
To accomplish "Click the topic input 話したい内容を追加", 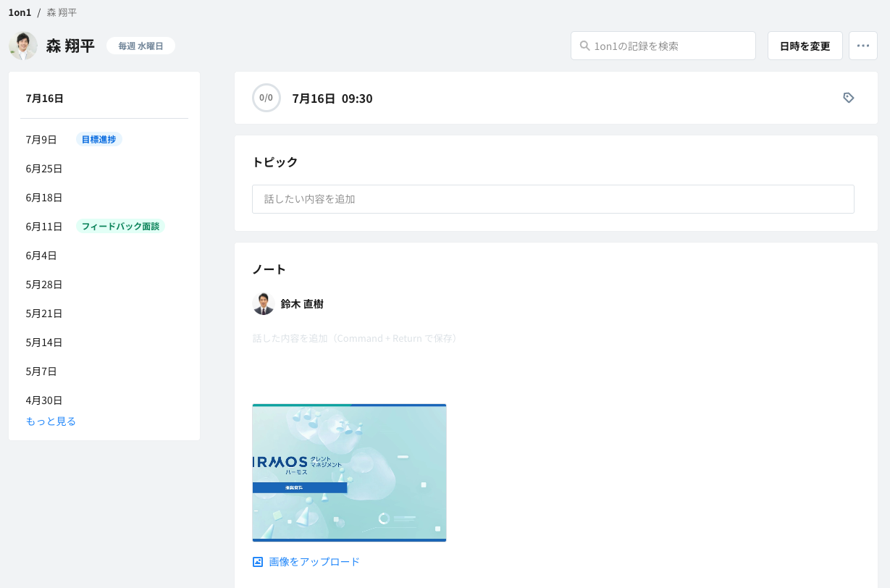I will pos(553,199).
